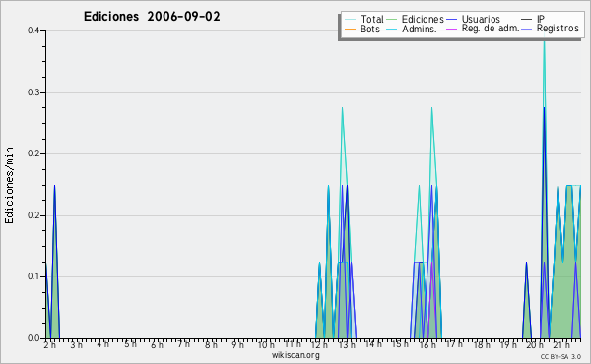
Task: Select the Registros legend label
Action: [558, 29]
